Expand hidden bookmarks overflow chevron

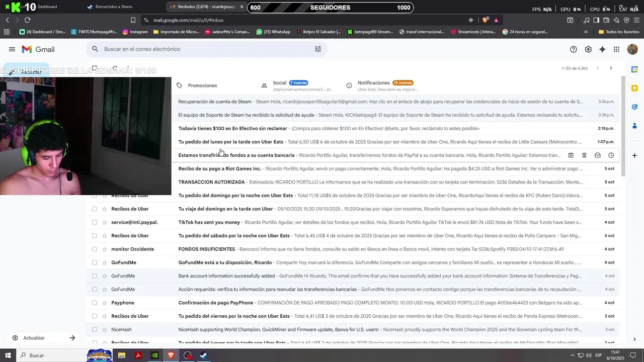click(586, 32)
